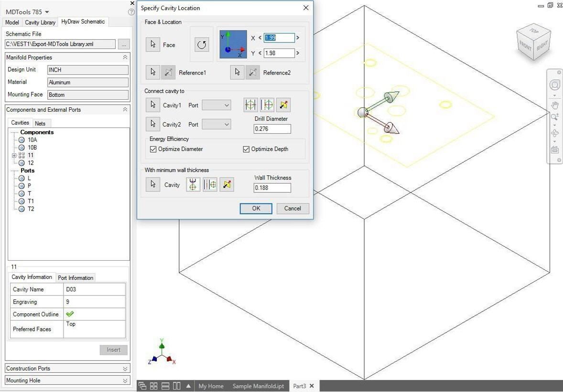Disable the Optimize Diameter checkbox
Screen dimensions: 563x392
point(153,149)
